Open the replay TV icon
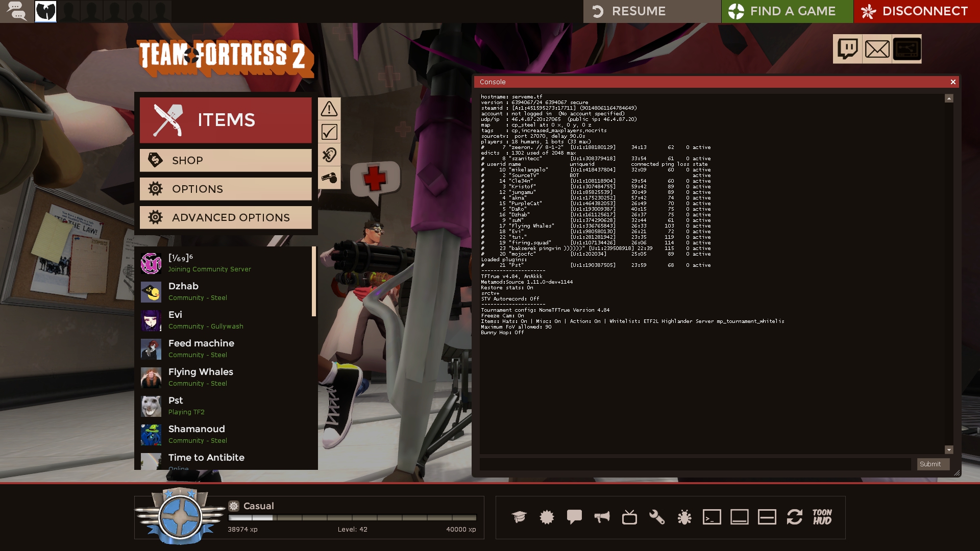The width and height of the screenshot is (980, 551). [629, 517]
